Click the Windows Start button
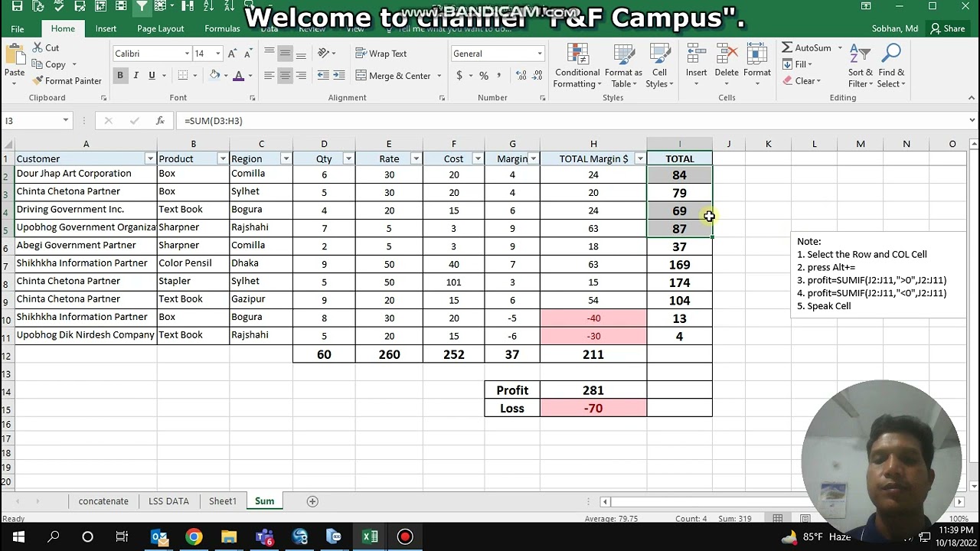This screenshot has height=551, width=980. click(x=18, y=537)
